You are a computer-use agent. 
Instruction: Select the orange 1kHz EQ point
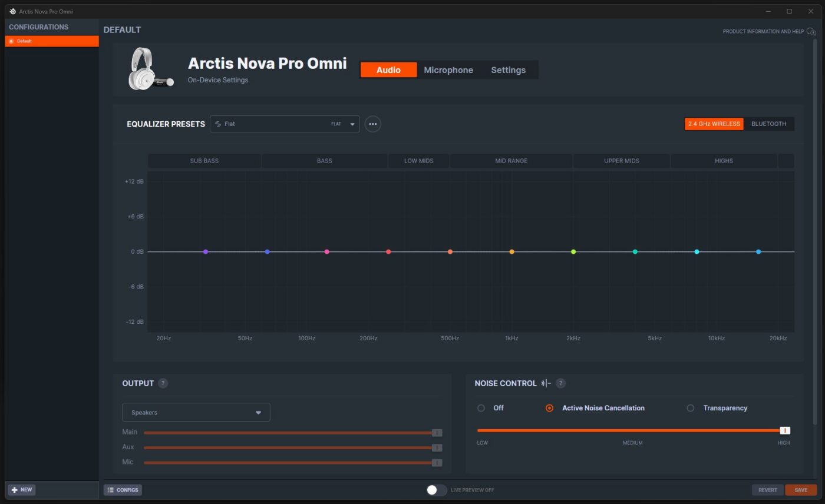coord(511,252)
